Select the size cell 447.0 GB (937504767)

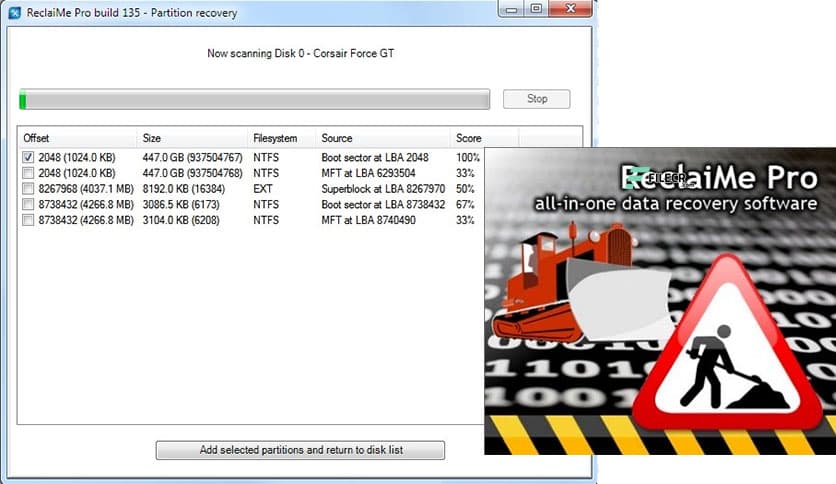click(192, 157)
